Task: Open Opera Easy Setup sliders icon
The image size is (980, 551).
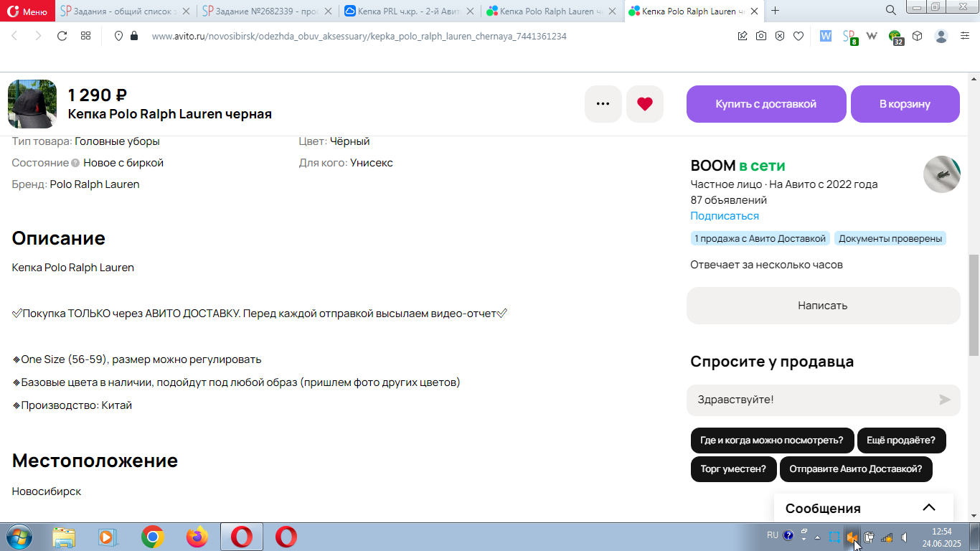Action: 965,36
